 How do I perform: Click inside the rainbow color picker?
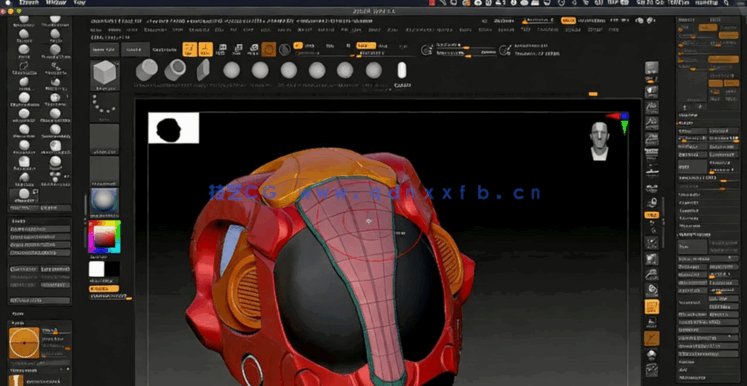click(104, 236)
